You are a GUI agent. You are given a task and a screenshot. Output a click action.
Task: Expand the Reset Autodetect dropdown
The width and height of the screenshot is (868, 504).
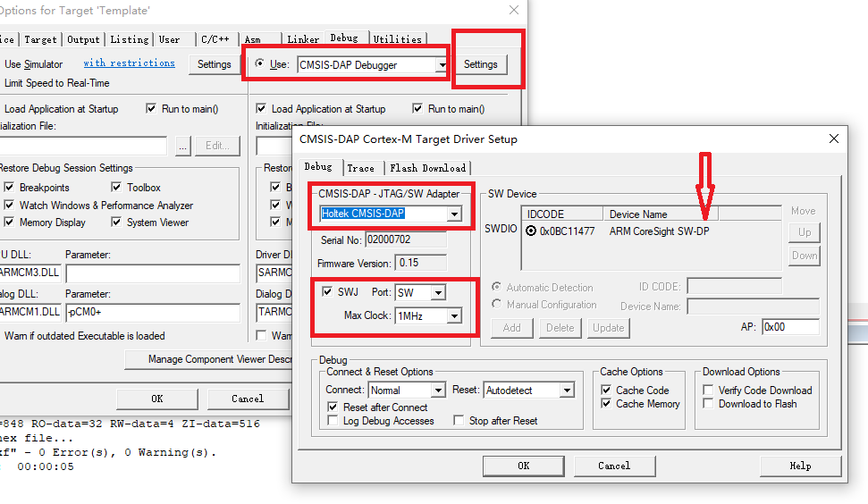pos(567,390)
